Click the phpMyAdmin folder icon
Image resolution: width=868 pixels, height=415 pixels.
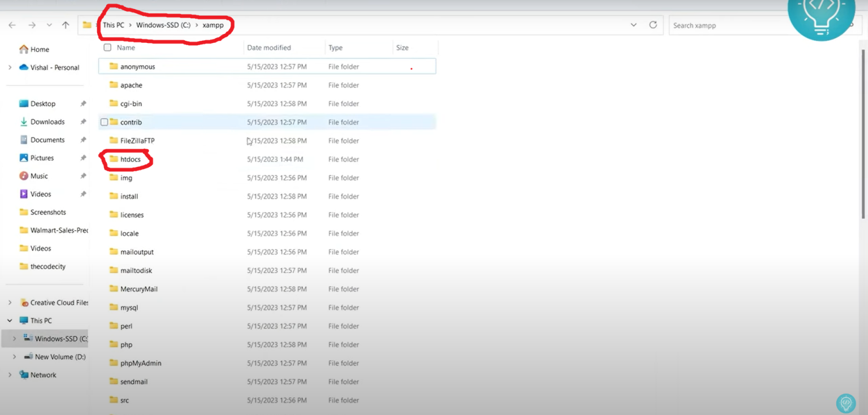click(x=114, y=363)
